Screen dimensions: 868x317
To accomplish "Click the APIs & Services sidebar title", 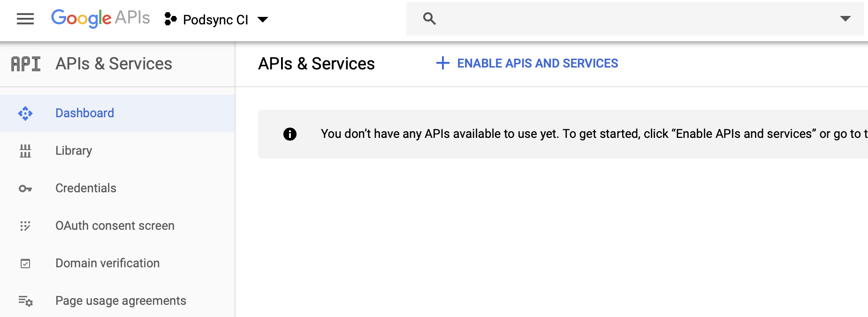I will [114, 64].
